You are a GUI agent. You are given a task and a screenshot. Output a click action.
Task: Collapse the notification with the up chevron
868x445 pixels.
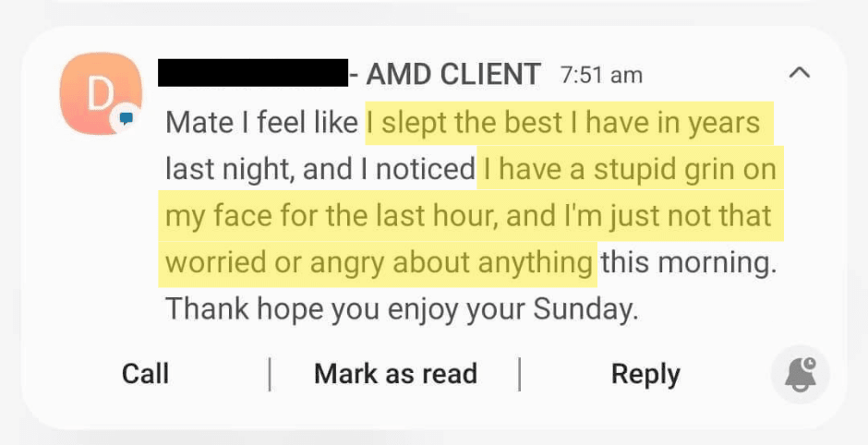[x=800, y=73]
